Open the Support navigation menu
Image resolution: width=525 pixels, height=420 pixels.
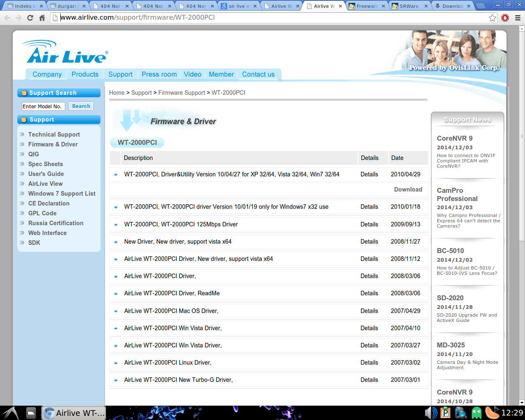(x=120, y=74)
